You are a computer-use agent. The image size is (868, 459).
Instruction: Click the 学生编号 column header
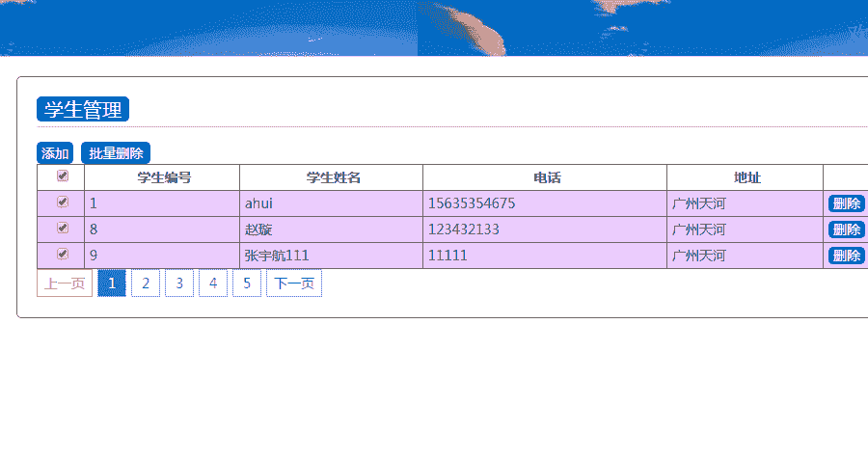(x=163, y=177)
